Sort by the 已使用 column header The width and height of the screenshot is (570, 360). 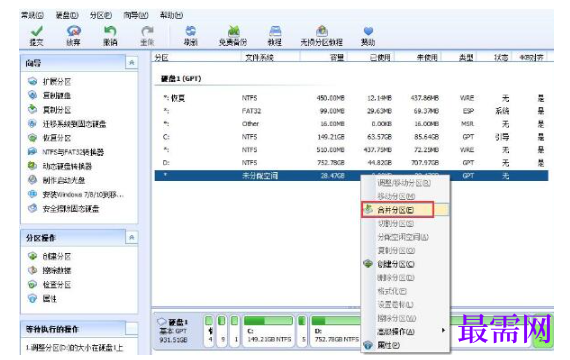coord(371,57)
